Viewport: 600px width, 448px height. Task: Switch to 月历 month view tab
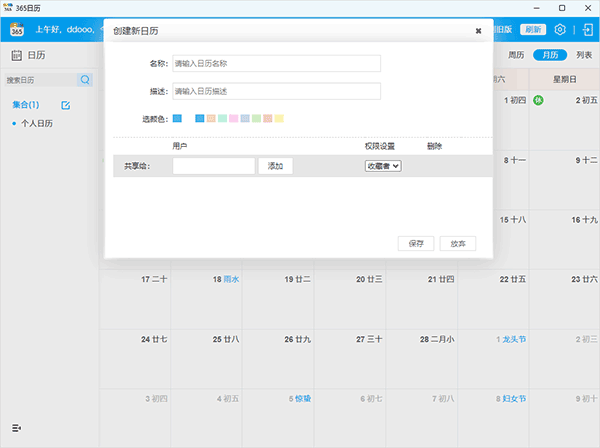pyautogui.click(x=550, y=56)
